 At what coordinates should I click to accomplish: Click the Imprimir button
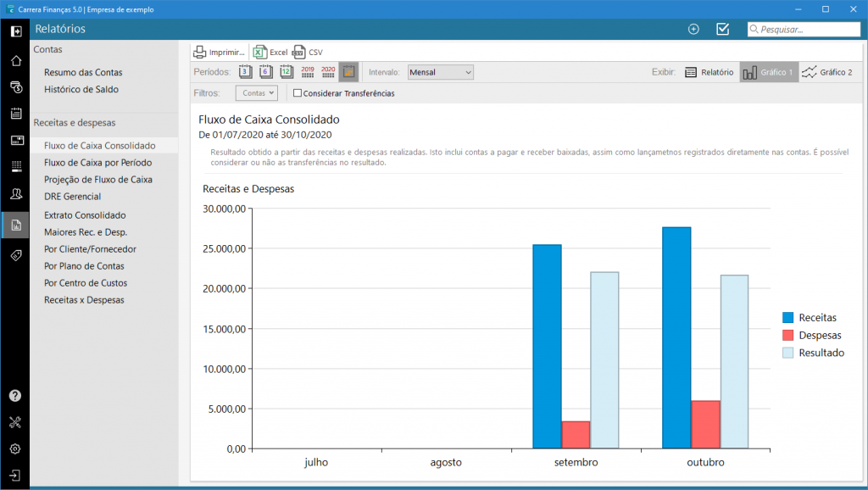click(220, 52)
